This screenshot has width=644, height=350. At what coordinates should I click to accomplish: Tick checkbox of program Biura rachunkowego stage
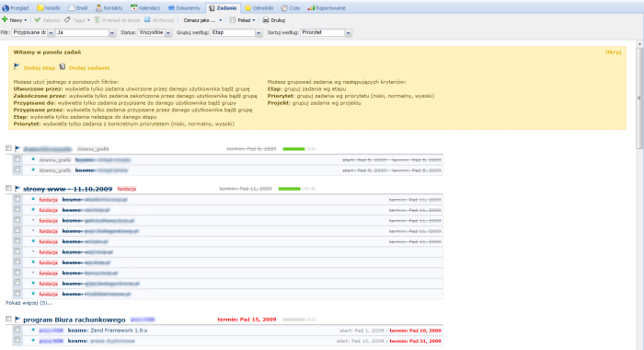tap(8, 319)
